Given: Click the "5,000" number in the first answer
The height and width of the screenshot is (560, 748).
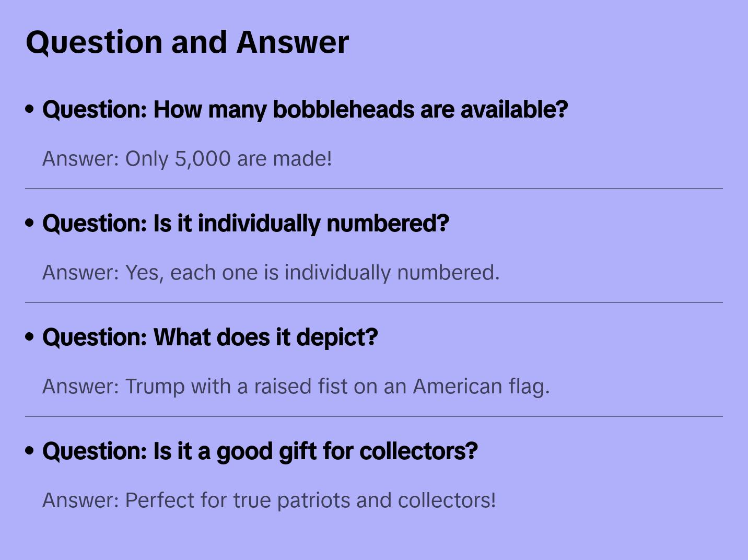Looking at the screenshot, I should [x=202, y=159].
